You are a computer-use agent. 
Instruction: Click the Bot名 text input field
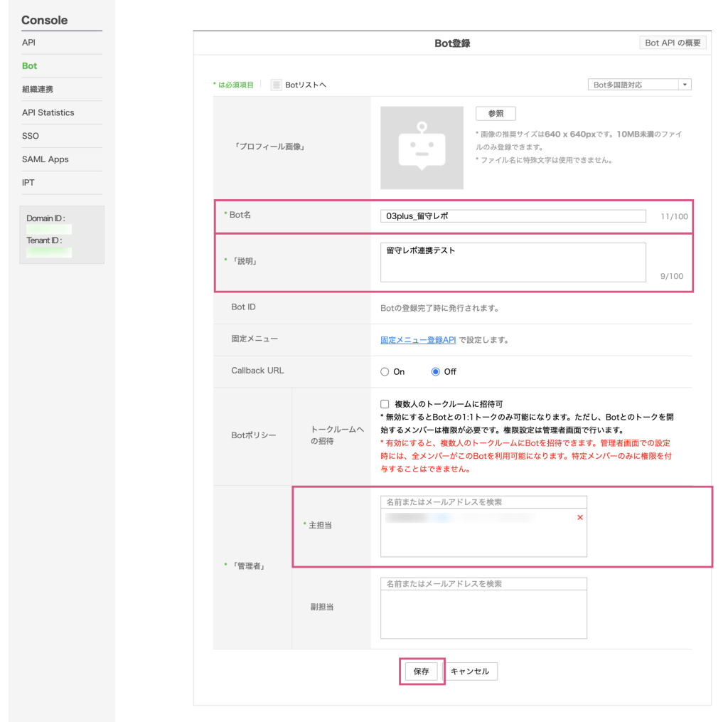click(513, 216)
